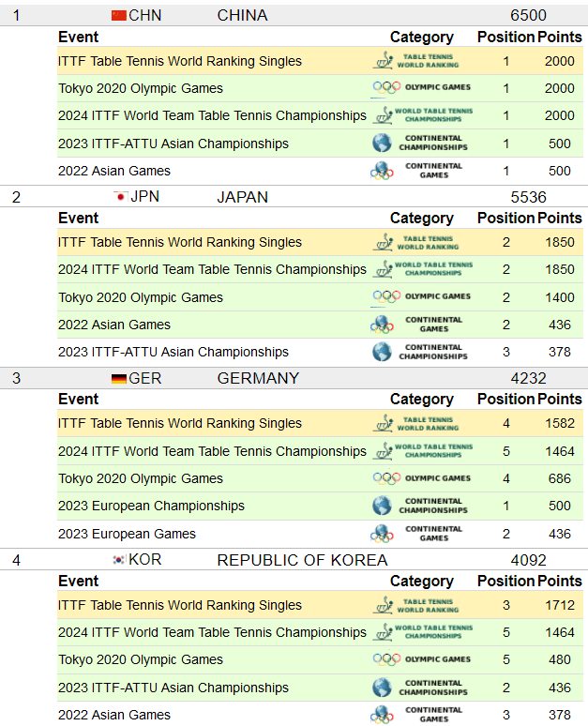588x726 pixels.
Task: Click Germany's 1582 ranking points value
Action: point(560,423)
